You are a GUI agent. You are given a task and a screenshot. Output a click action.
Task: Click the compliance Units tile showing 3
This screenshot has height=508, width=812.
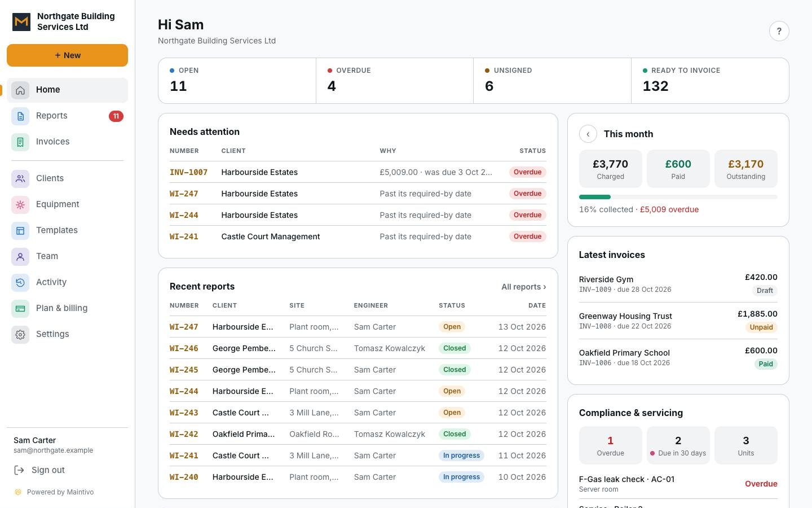click(745, 445)
